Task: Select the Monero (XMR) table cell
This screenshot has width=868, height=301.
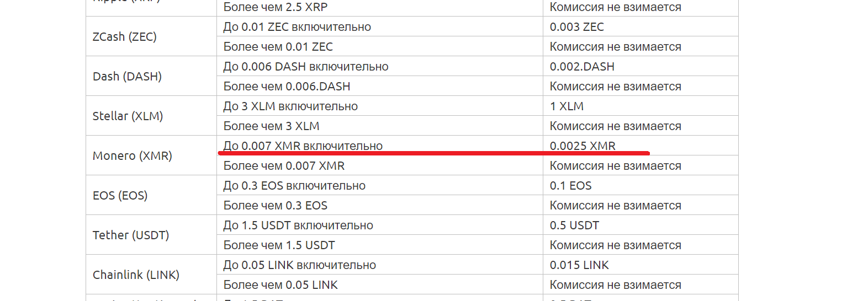Action: pyautogui.click(x=133, y=155)
